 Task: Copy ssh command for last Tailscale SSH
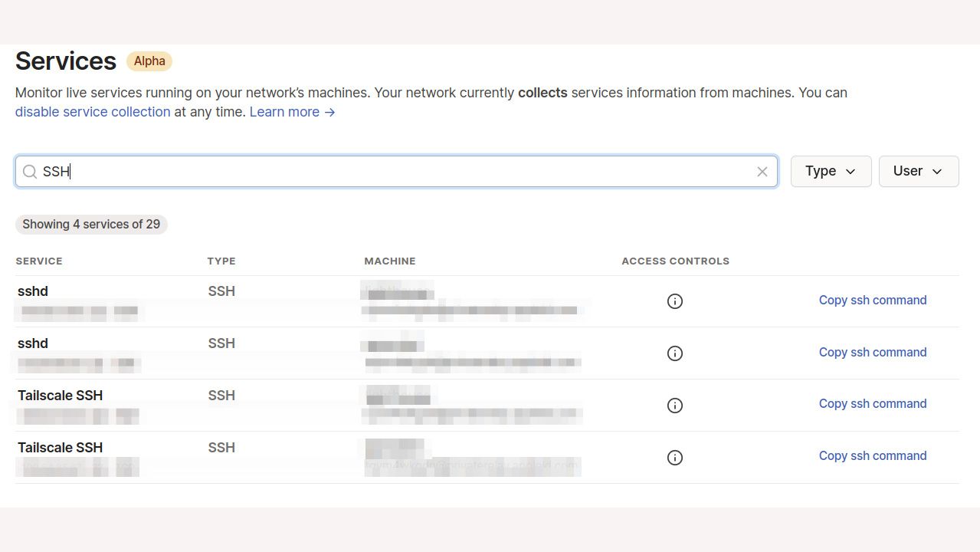pyautogui.click(x=873, y=455)
